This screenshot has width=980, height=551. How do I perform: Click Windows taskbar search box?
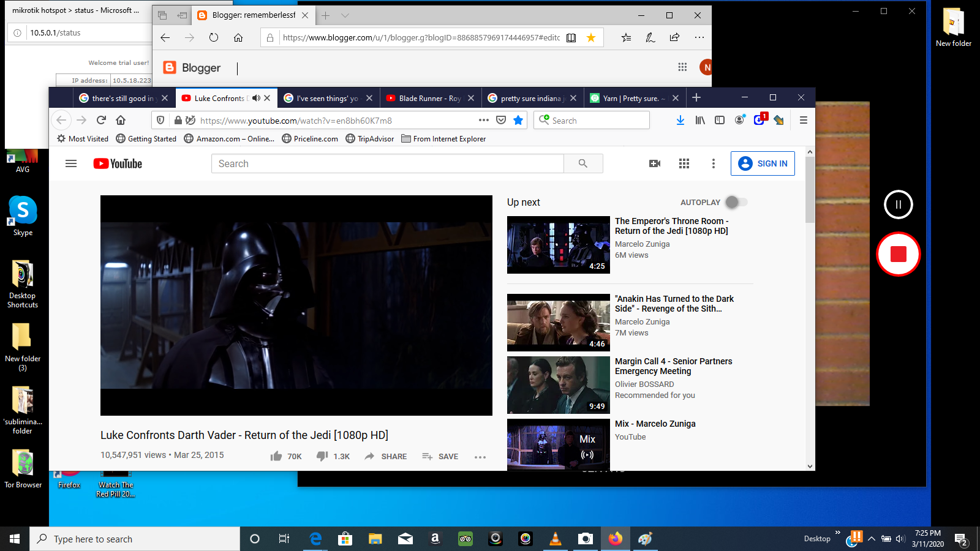pos(135,539)
